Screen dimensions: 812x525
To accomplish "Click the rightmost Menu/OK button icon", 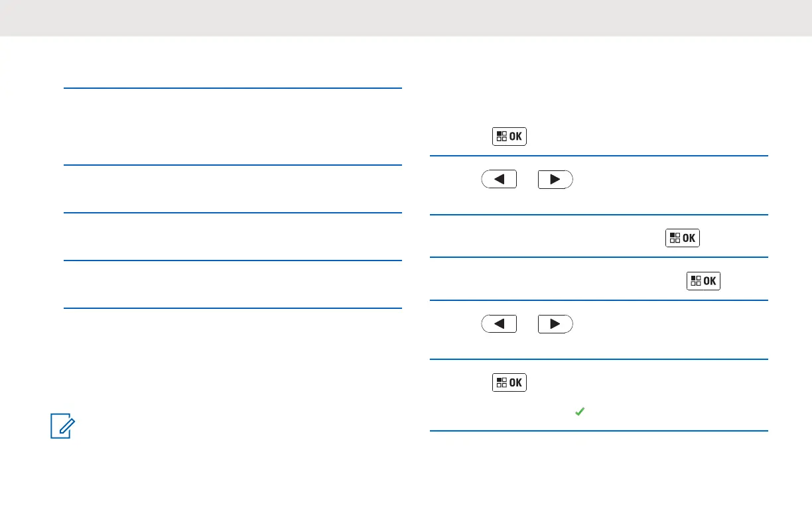I will pyautogui.click(x=703, y=280).
